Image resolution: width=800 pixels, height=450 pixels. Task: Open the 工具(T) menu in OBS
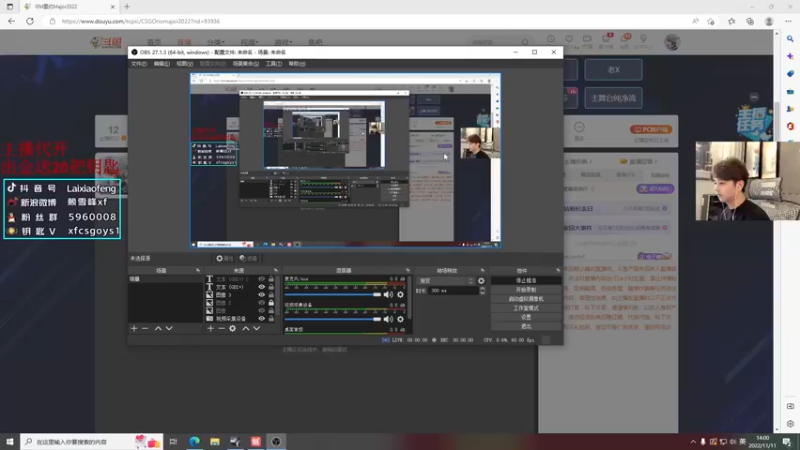coord(273,64)
